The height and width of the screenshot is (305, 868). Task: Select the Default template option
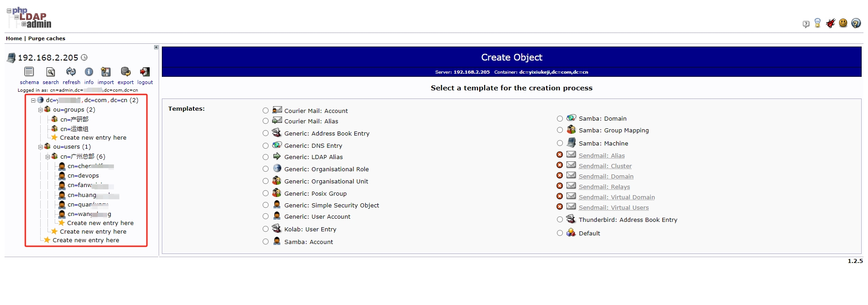click(x=560, y=233)
